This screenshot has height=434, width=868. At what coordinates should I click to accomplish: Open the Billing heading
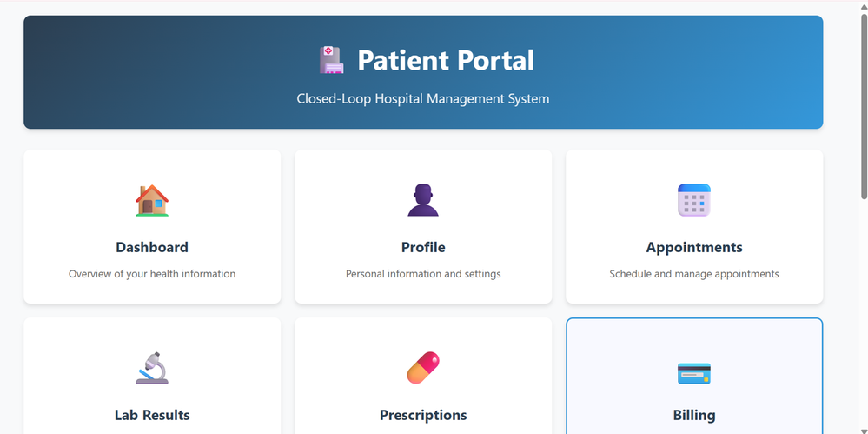click(x=693, y=415)
